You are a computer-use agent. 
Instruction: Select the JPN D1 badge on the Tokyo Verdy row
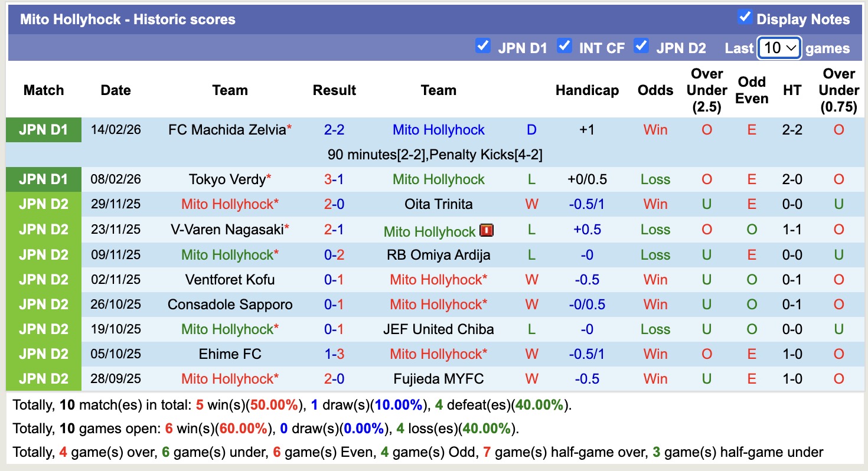click(x=43, y=179)
